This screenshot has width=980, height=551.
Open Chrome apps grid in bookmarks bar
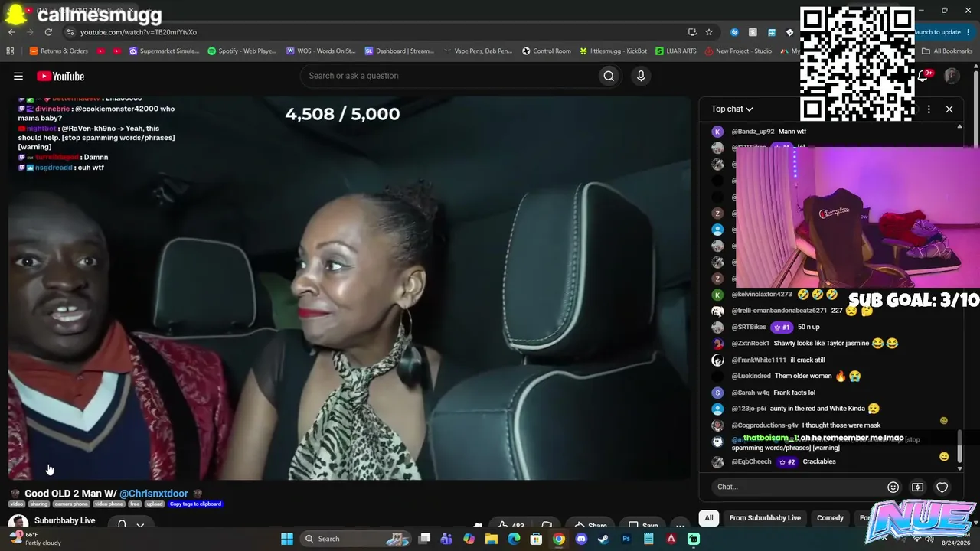(x=10, y=51)
